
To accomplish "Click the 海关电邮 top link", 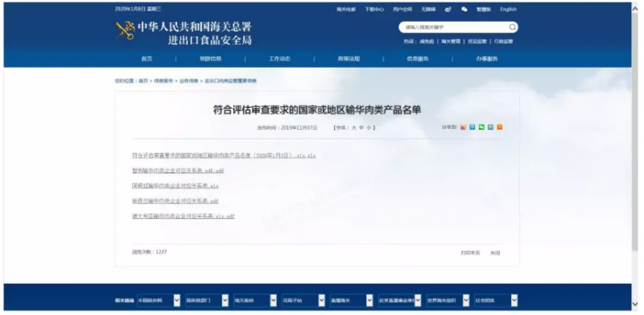I will [346, 10].
